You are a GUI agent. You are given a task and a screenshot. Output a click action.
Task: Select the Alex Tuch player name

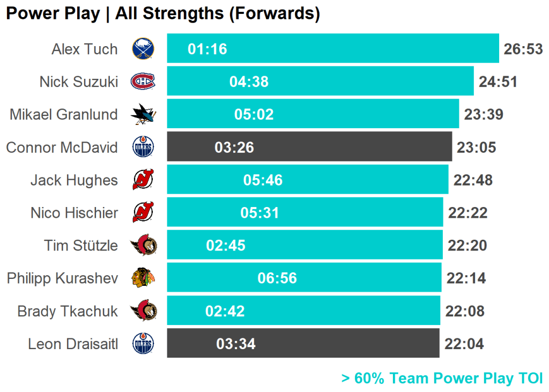coord(84,49)
